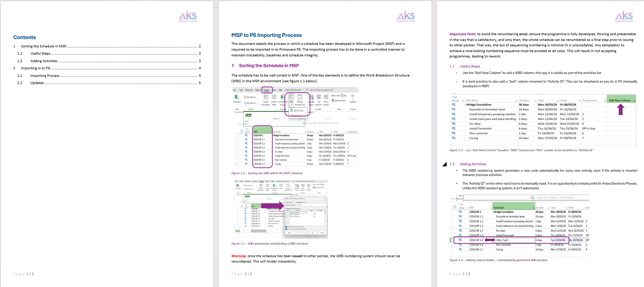Click the 'This document details the process' intro paragraph

[318, 50]
